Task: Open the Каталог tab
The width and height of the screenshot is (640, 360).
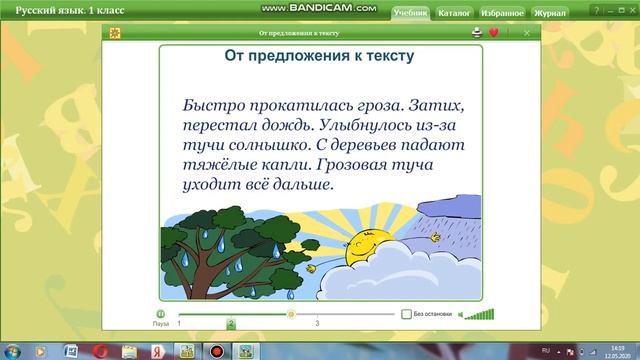Action: [454, 13]
